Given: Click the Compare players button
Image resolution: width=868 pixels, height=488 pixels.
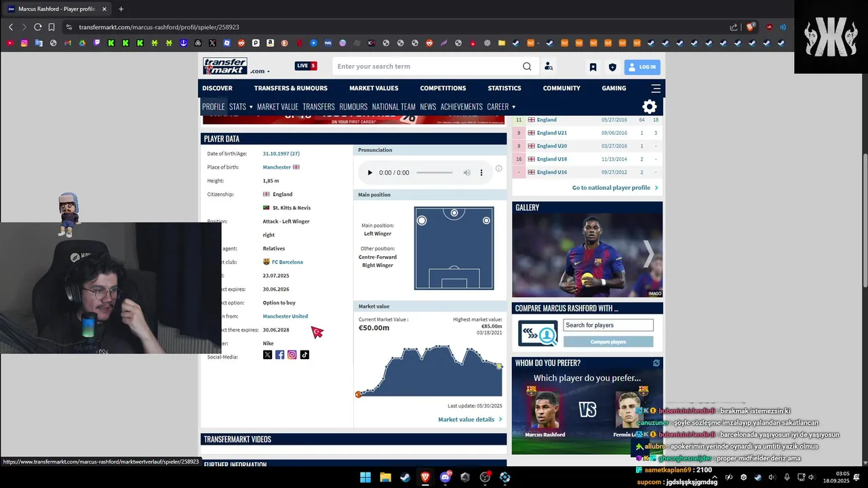Looking at the screenshot, I should coord(608,342).
